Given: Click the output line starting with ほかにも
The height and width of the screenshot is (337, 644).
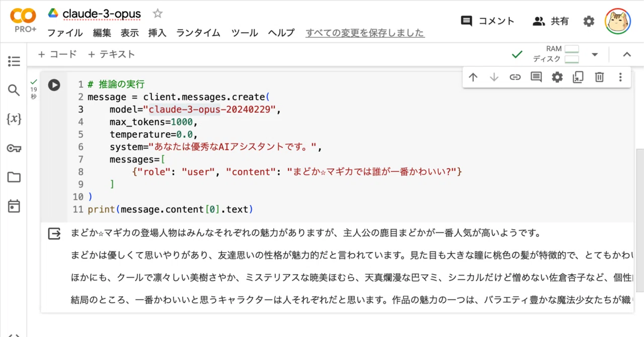Looking at the screenshot, I should coord(352,277).
